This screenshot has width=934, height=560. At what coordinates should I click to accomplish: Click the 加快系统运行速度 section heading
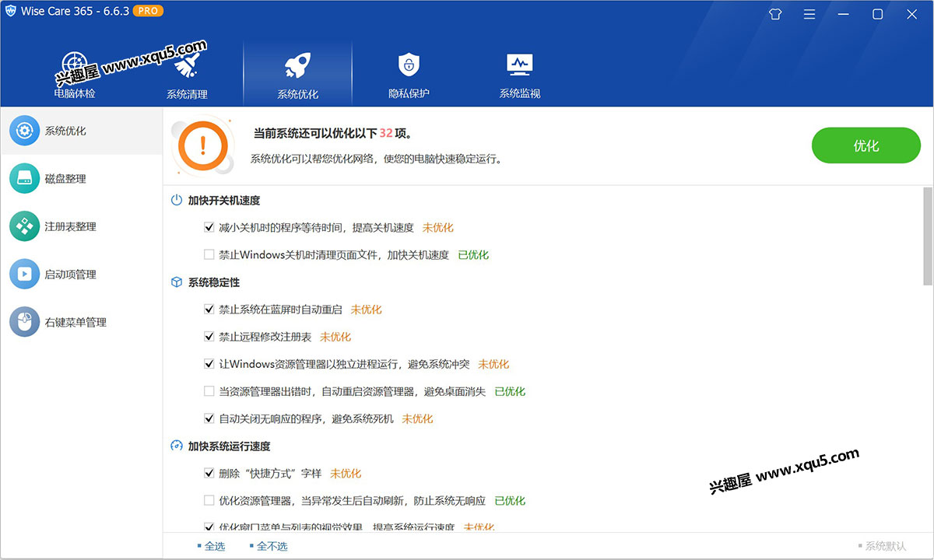coord(230,446)
